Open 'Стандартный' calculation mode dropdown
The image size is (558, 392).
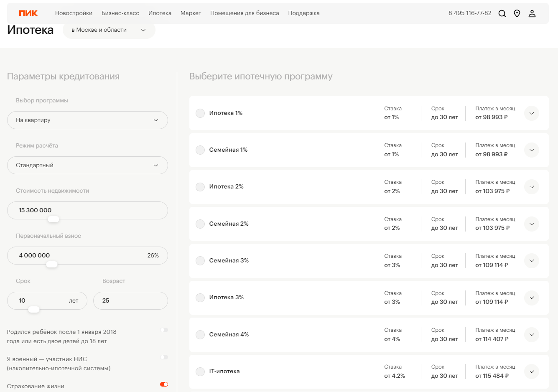pyautogui.click(x=87, y=165)
